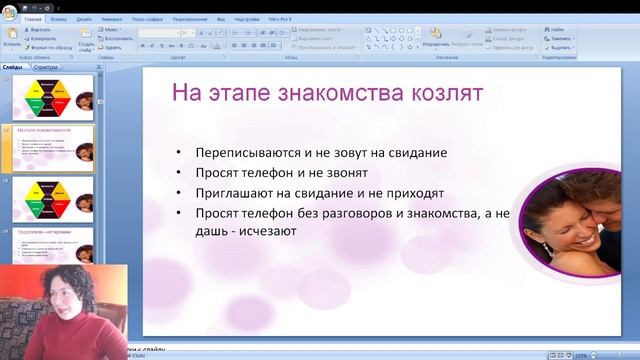640x360 pixels.
Task: Toggle italic formatting
Action: 152,46
